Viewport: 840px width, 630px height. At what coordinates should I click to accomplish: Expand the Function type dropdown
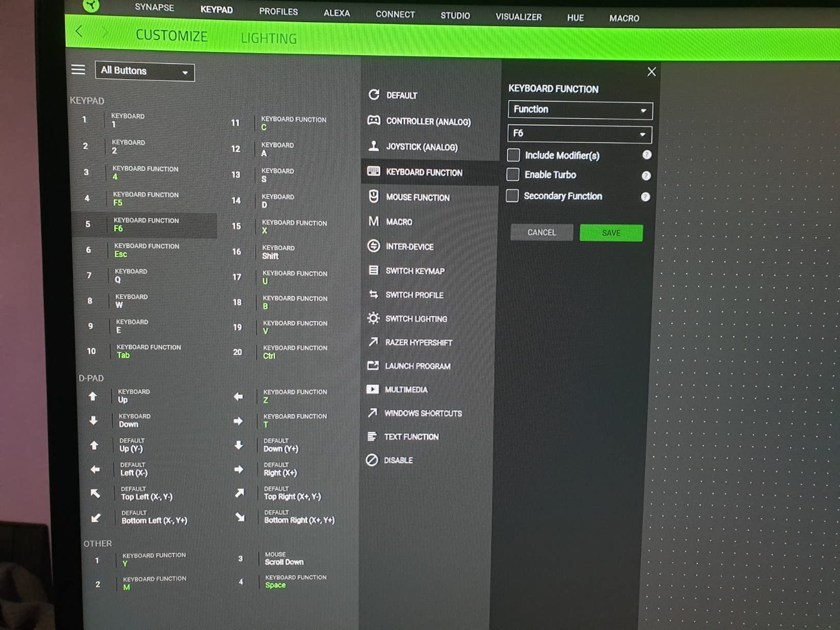coord(580,110)
